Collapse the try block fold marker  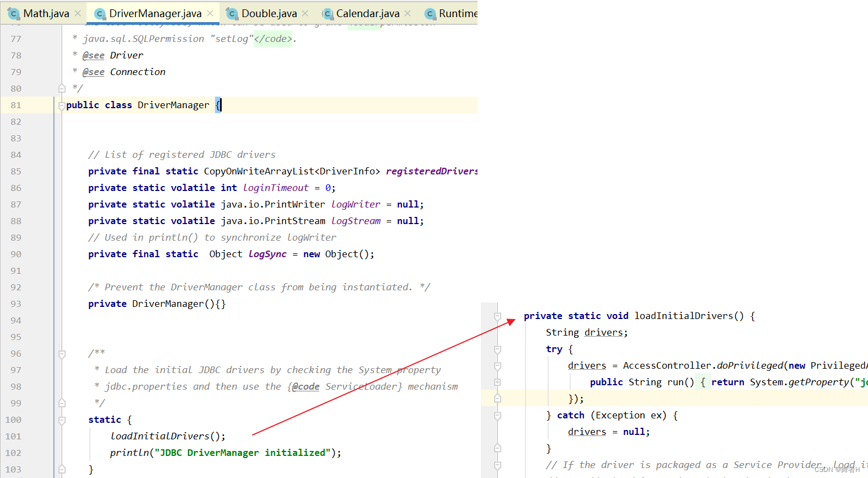497,349
